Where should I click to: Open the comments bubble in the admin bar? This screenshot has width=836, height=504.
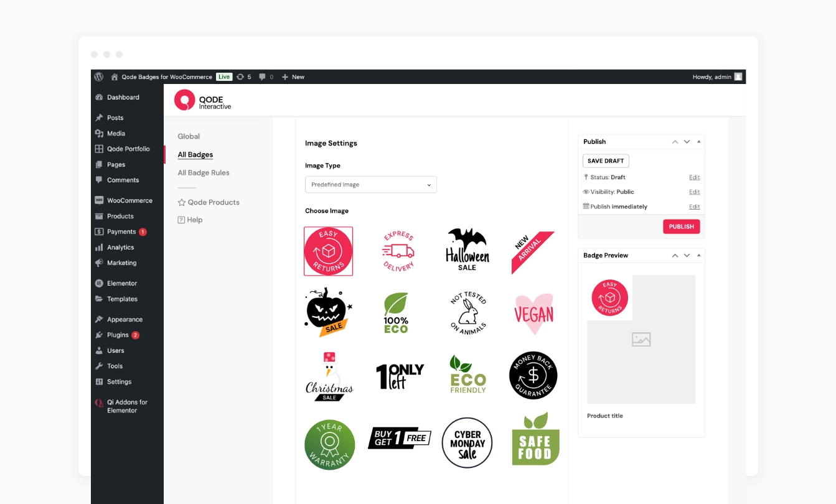click(266, 77)
